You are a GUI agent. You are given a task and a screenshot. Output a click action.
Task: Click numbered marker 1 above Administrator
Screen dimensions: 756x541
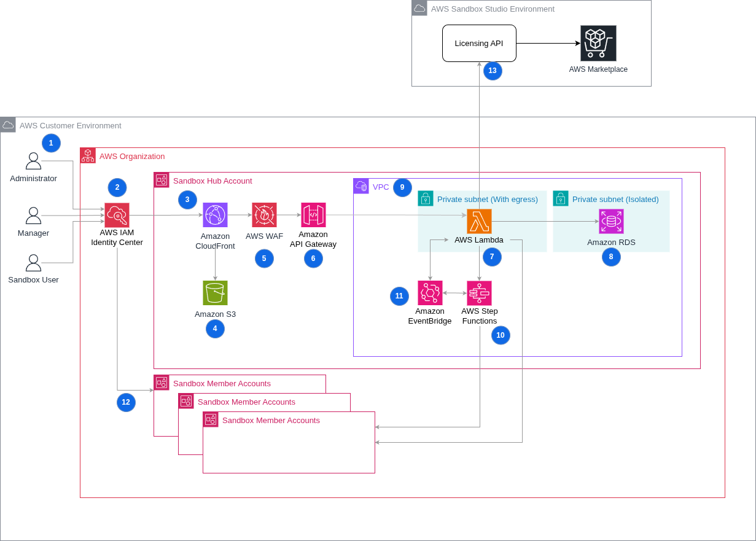pos(51,143)
